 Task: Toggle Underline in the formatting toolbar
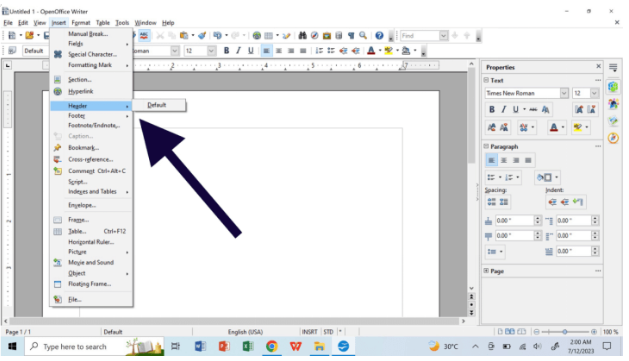click(251, 51)
